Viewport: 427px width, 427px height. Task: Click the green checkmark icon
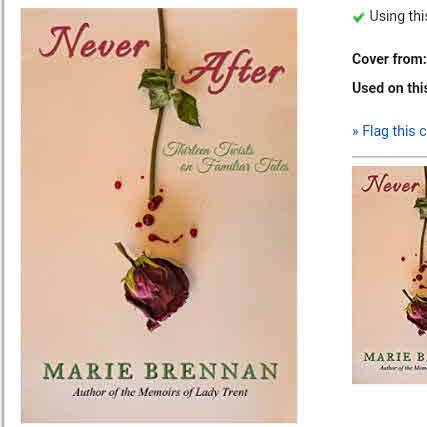pyautogui.click(x=358, y=17)
